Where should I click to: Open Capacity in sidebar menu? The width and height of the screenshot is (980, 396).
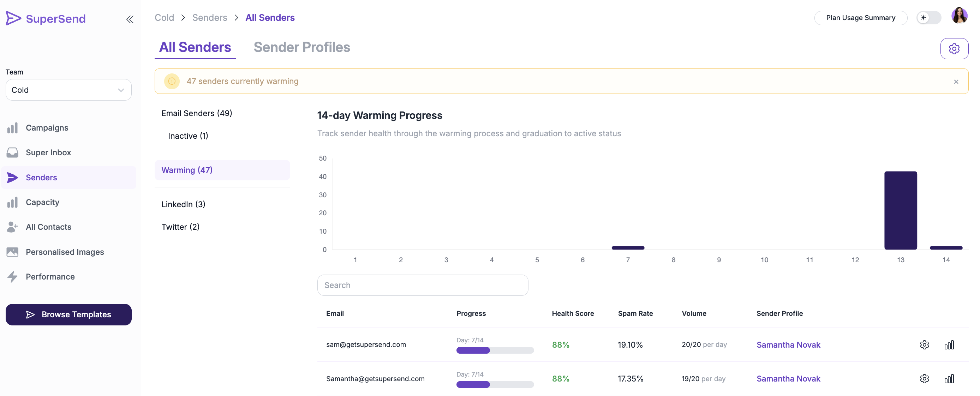[x=42, y=202]
